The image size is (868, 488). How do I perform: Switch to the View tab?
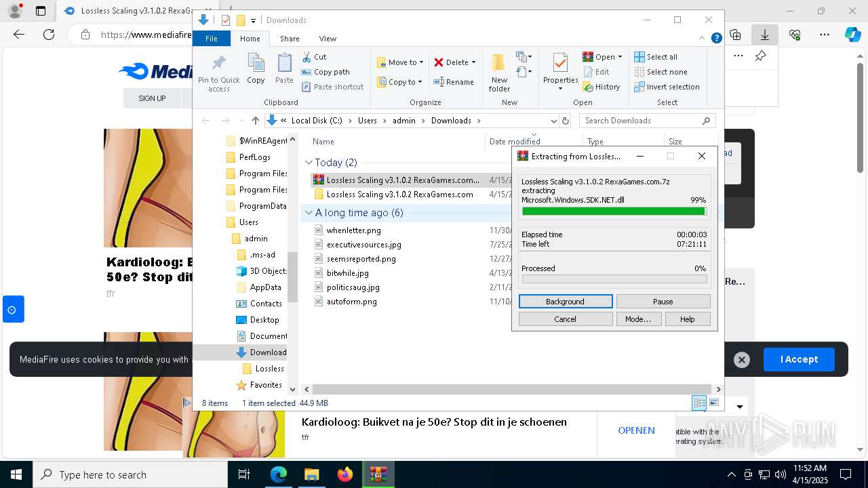point(328,39)
